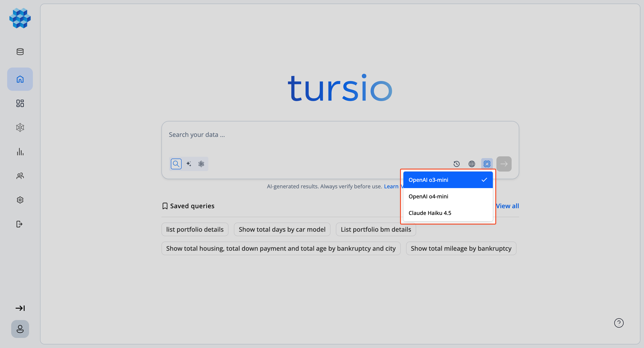Choose OpenAI o3-mini from model list

448,180
